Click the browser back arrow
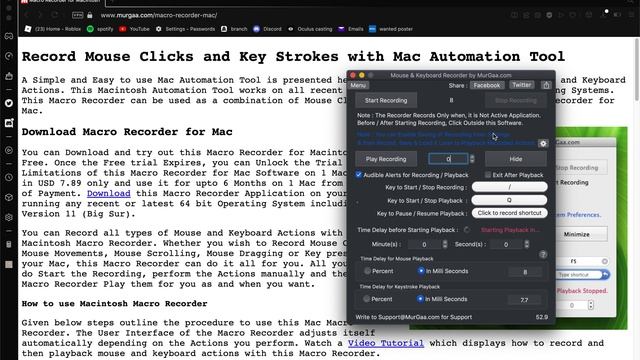Screen dimensions: 640x360 [27, 15]
